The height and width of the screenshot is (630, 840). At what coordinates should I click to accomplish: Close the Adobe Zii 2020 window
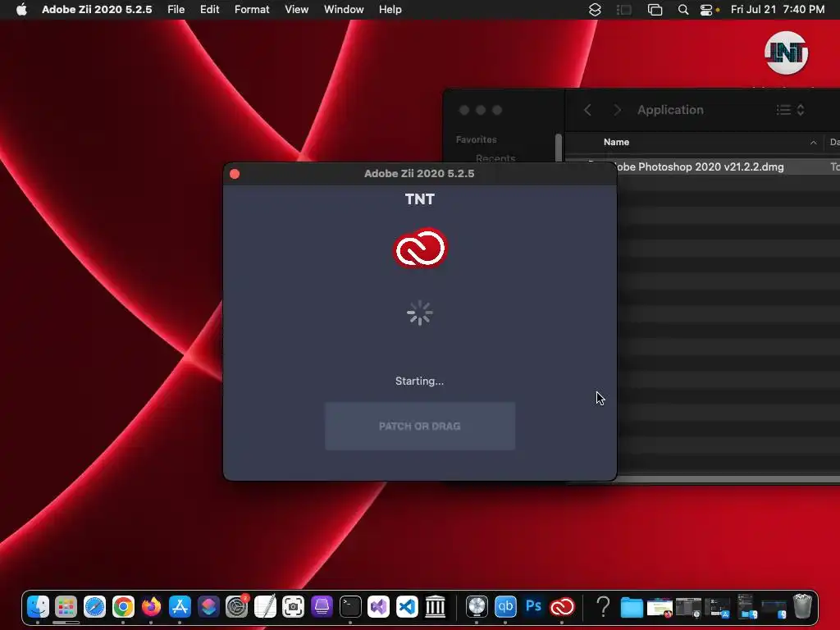tap(235, 174)
